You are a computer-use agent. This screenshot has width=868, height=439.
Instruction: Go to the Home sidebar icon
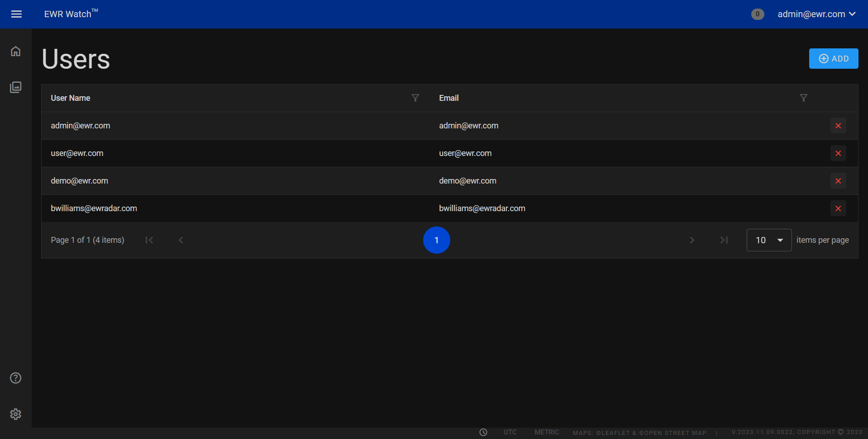(16, 51)
